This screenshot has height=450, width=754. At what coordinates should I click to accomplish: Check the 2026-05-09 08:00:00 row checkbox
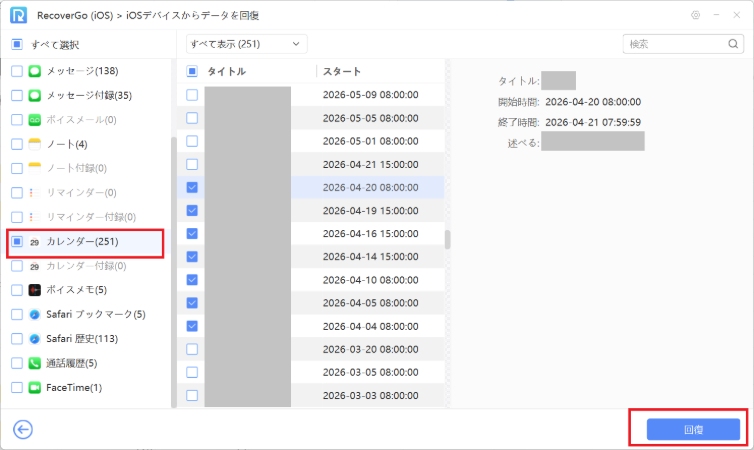click(192, 95)
